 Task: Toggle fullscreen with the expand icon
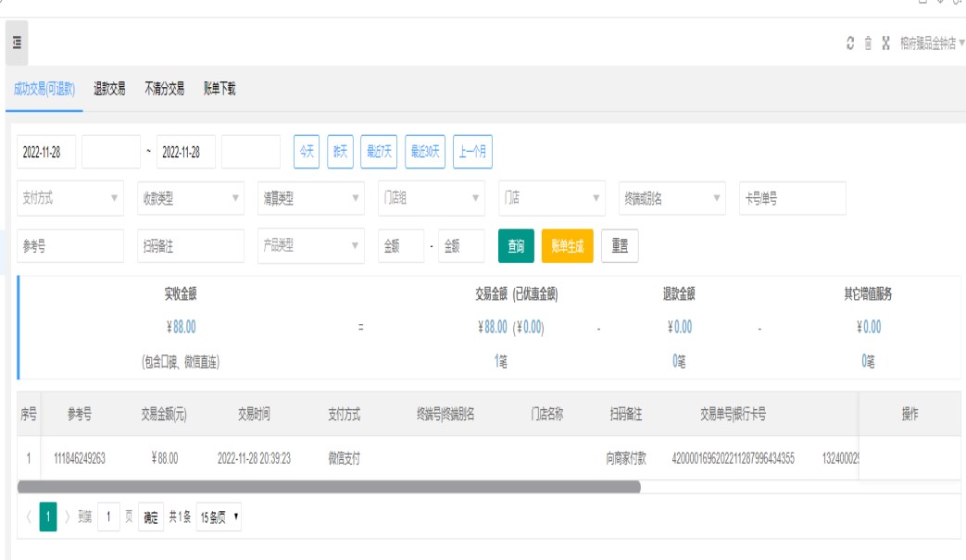[x=885, y=44]
